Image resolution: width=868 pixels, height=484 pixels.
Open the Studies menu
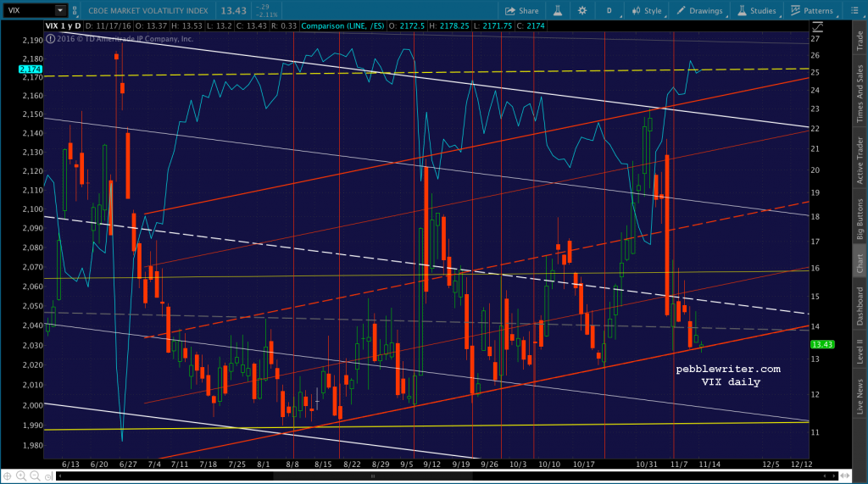756,10
